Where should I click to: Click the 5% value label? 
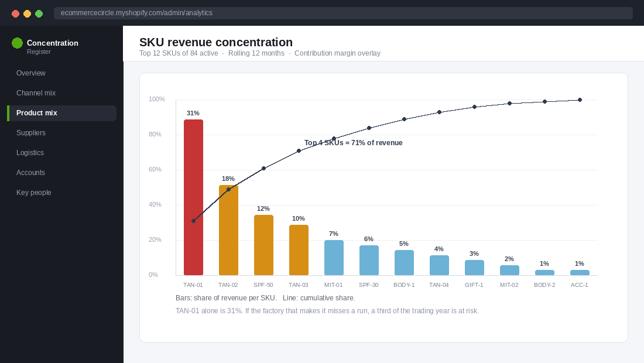(404, 244)
